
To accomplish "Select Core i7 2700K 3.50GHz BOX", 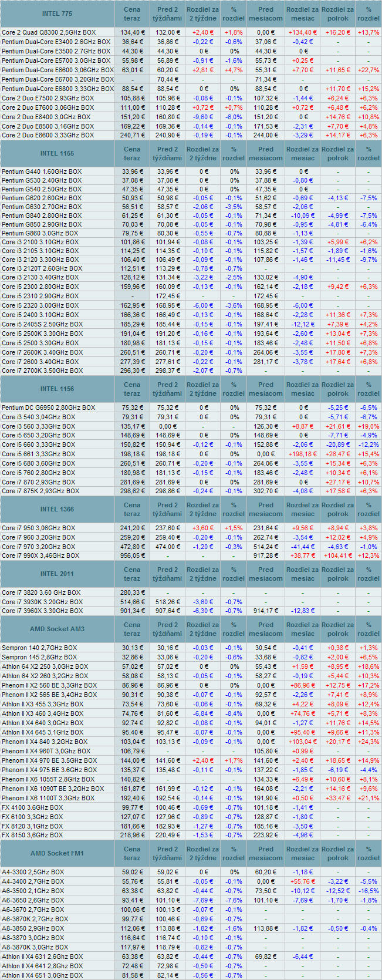I will coord(41,371).
